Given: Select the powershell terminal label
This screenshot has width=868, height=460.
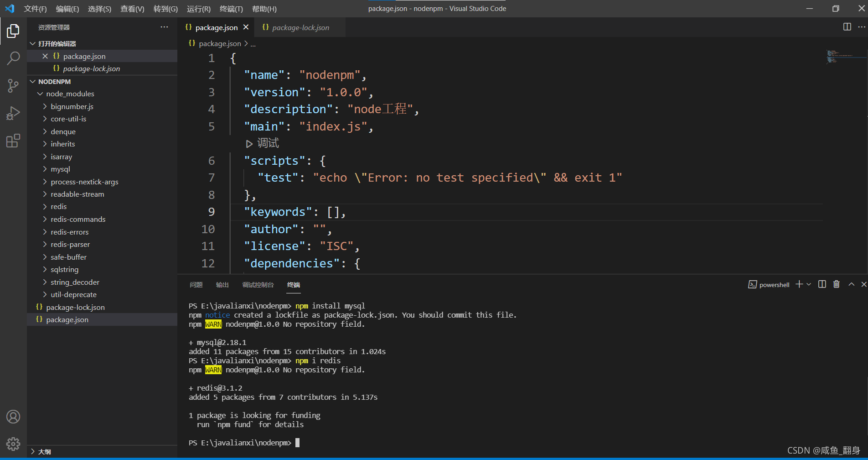Looking at the screenshot, I should 769,285.
